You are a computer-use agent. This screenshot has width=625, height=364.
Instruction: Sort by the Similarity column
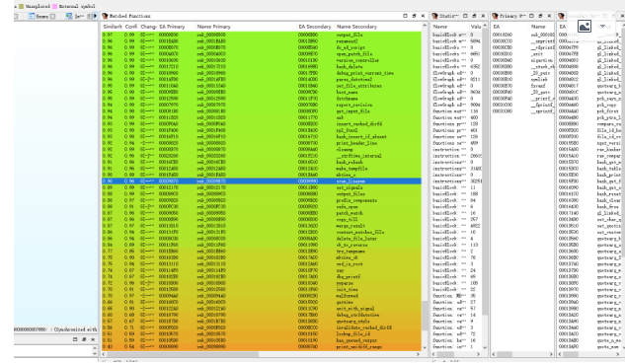coord(112,27)
